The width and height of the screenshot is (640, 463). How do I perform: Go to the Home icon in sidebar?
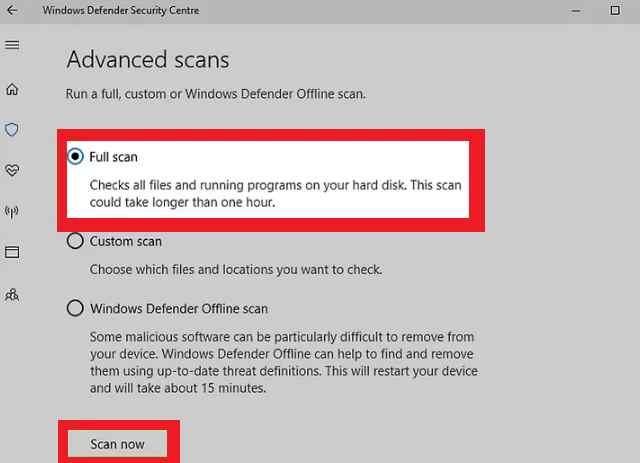point(12,89)
